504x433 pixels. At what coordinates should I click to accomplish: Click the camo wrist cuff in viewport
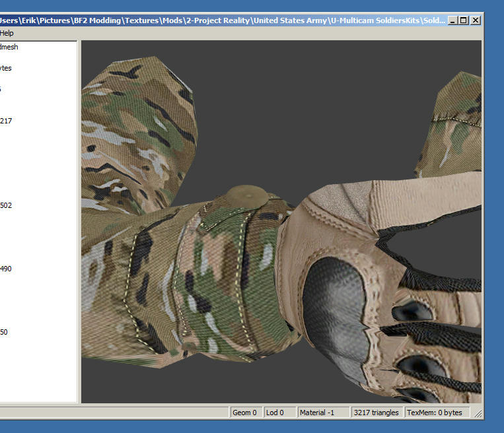click(225, 277)
